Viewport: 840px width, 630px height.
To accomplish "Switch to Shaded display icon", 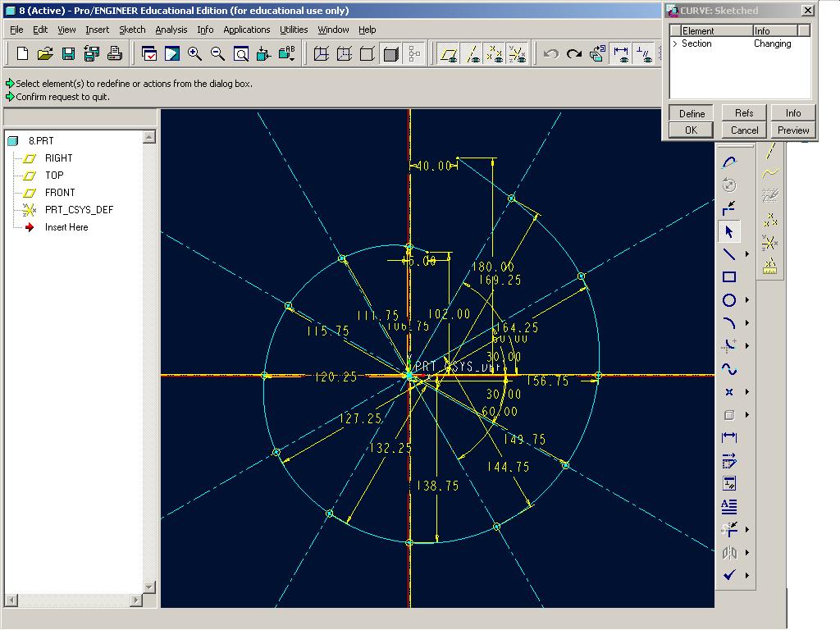I will (390, 53).
